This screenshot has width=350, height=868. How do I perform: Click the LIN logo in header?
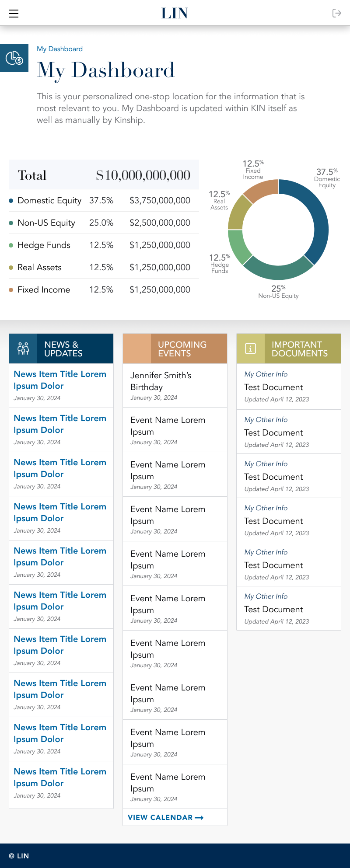(175, 13)
